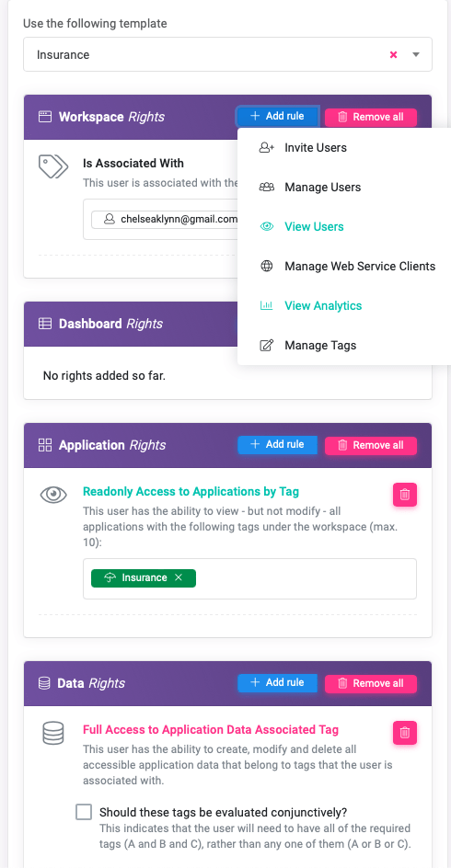Click the Full Access database stack icon
The height and width of the screenshot is (868, 451).
point(53,733)
